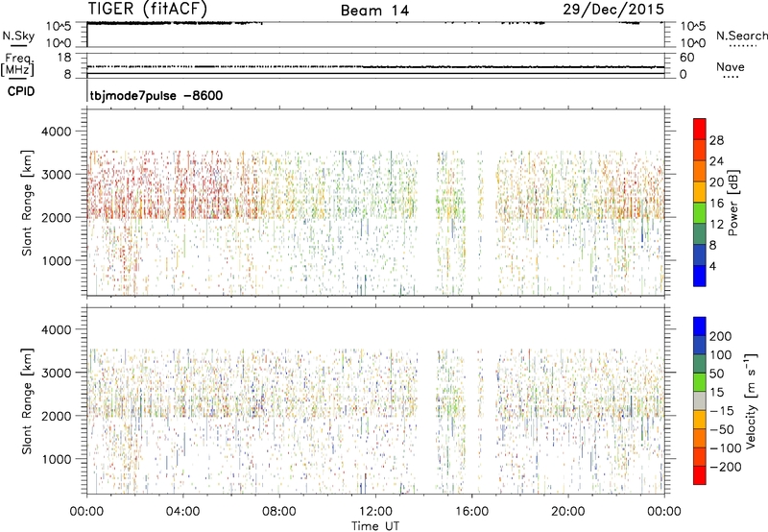Click the '-200' tick on the Velocity colorbar

pos(726,468)
